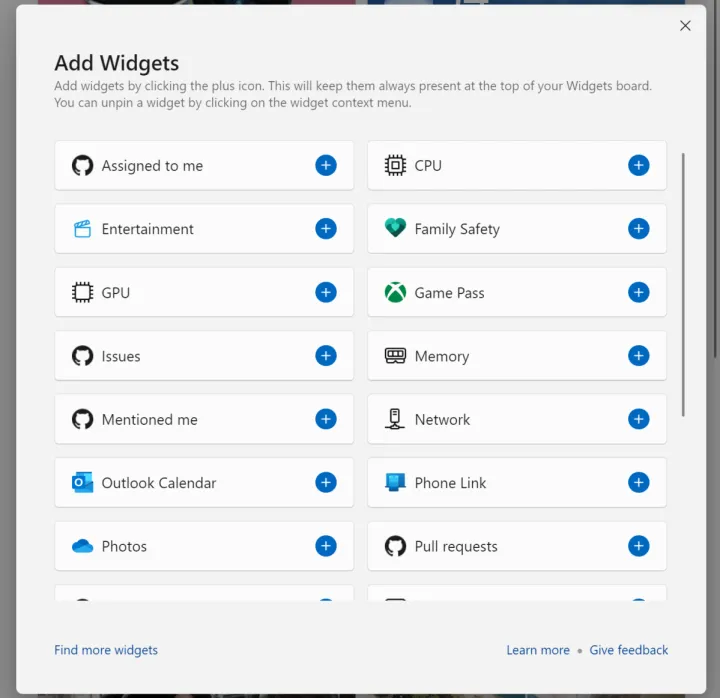Add the Memory widget plus icon

[x=639, y=356]
